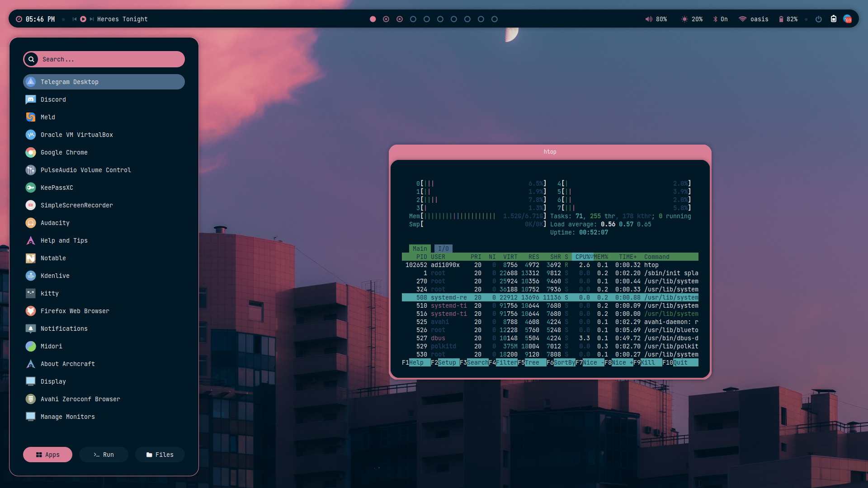Switch to the I/O tab in htop

coord(443,249)
